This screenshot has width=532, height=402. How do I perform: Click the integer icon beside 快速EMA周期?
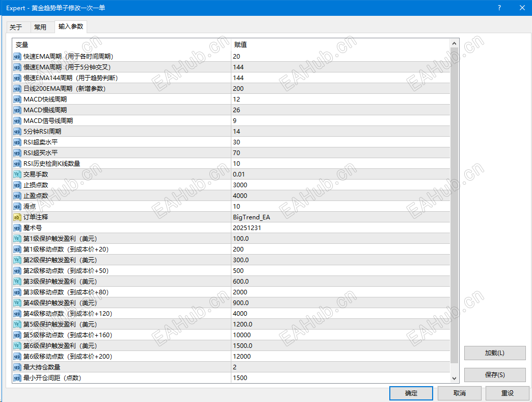(x=17, y=57)
